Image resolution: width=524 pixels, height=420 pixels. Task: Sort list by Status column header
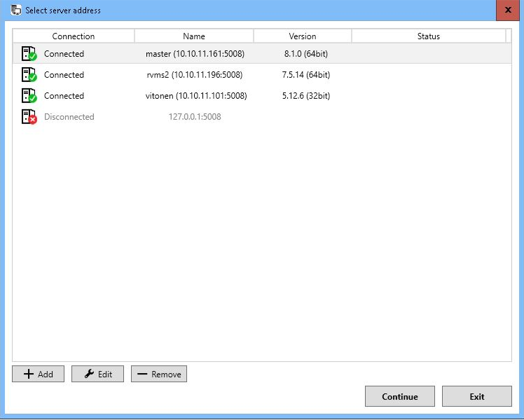[428, 36]
